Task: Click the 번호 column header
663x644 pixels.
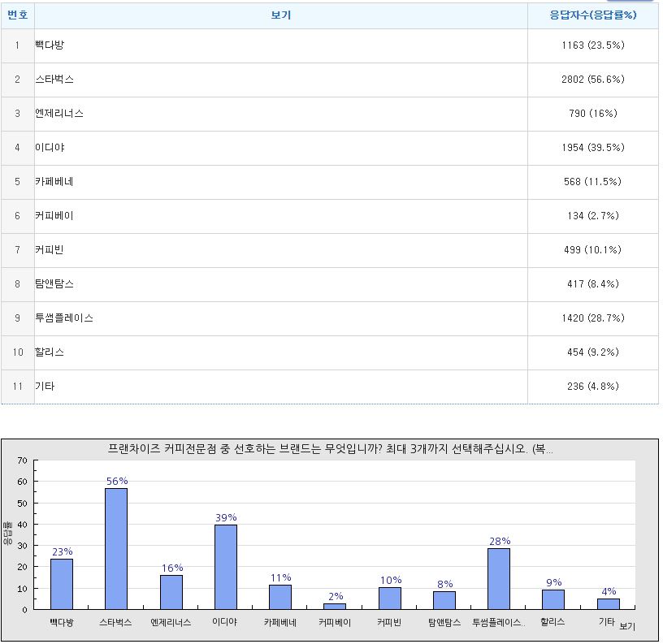Action: click(x=17, y=15)
